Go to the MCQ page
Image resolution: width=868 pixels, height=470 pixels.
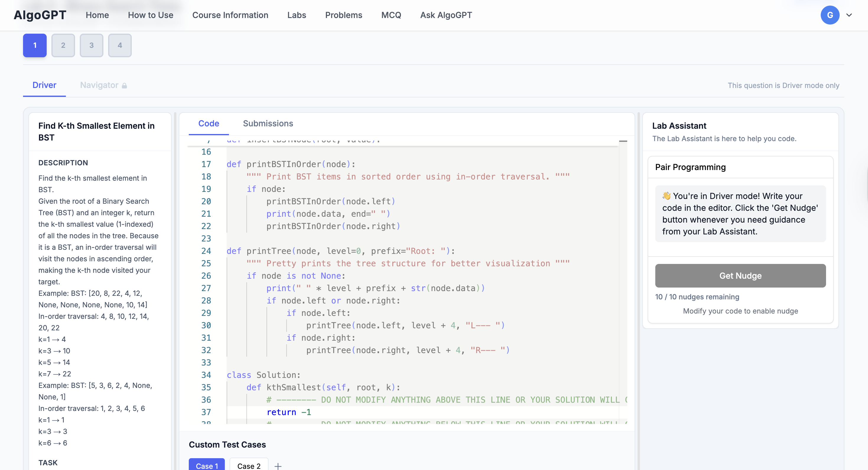[391, 15]
